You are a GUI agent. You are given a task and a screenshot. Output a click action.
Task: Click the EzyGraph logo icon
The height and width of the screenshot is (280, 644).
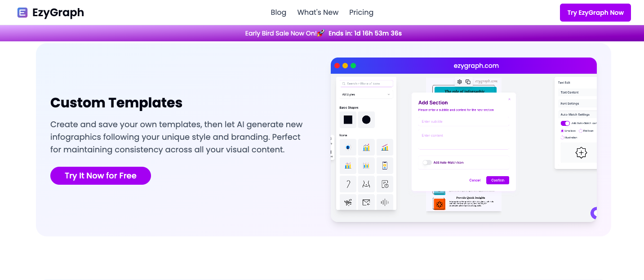tap(22, 13)
